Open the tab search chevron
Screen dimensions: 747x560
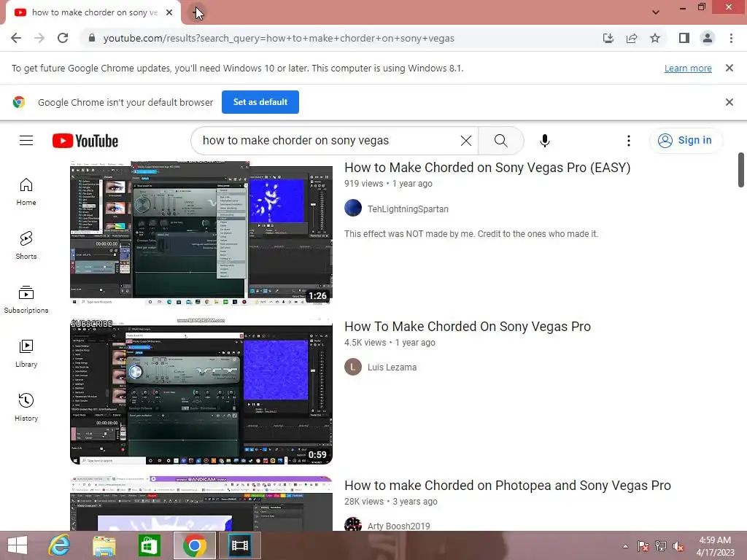point(656,12)
